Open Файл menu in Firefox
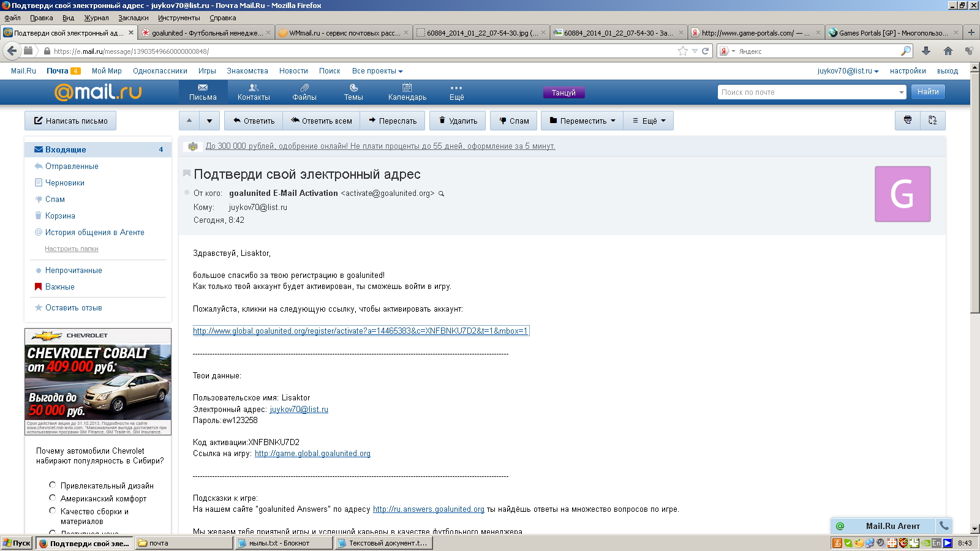 12,18
